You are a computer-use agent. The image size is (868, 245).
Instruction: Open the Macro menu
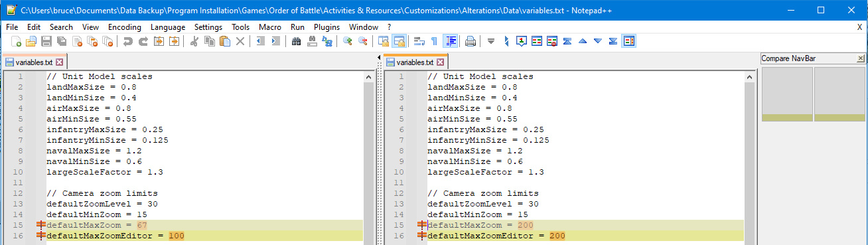(x=270, y=27)
